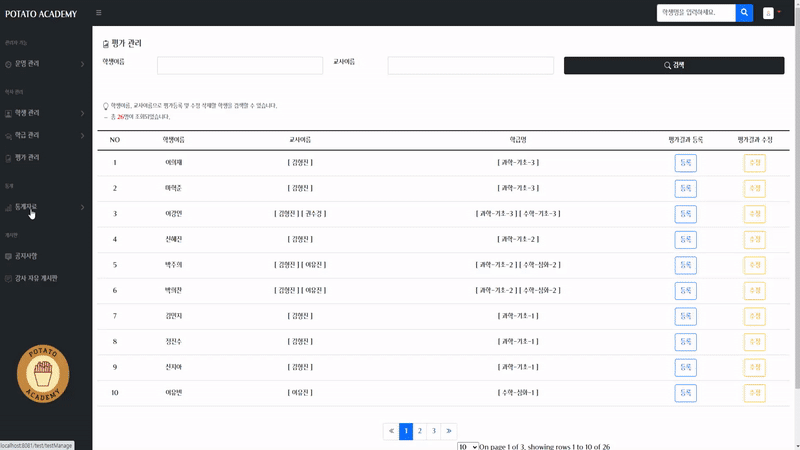Click 등록 button in row 9
The height and width of the screenshot is (450, 800).
(685, 367)
